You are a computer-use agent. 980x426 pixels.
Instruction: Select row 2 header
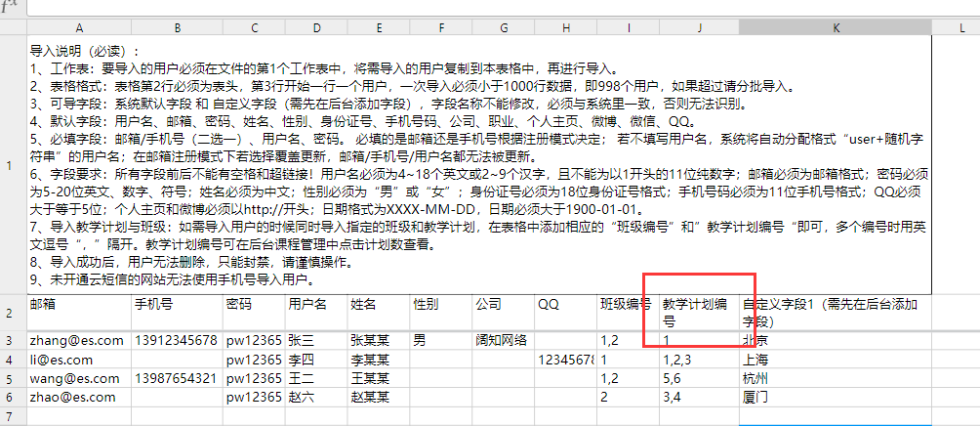pyautogui.click(x=13, y=312)
